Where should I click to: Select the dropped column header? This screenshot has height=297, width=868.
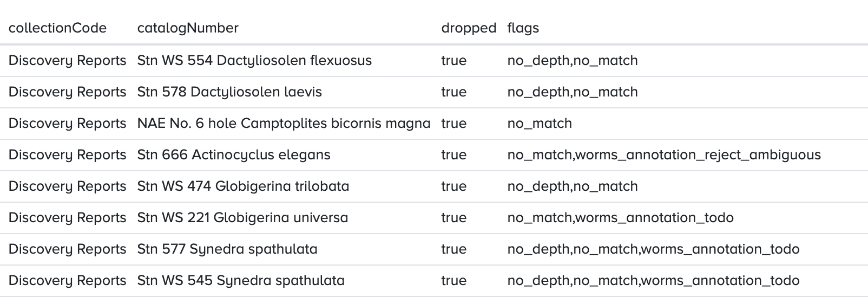pyautogui.click(x=469, y=28)
